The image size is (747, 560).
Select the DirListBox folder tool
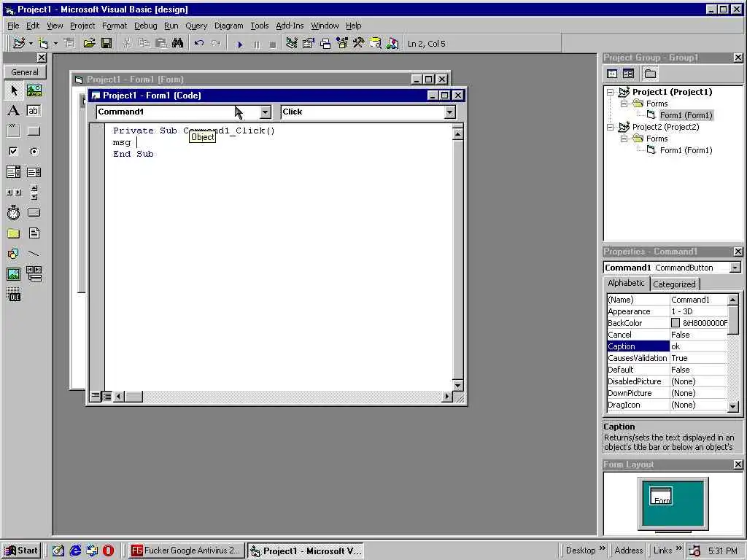14,233
